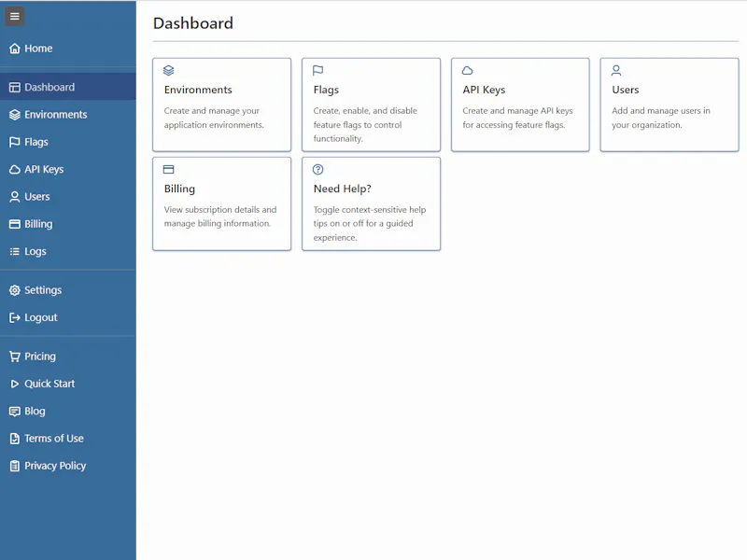Click the Privacy Policy clipboard icon
747x560 pixels.
(15, 466)
